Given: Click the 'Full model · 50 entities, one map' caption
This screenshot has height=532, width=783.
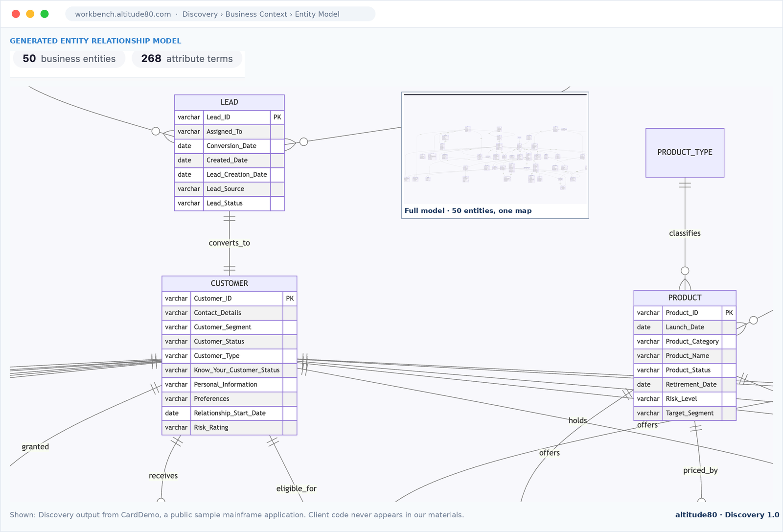Looking at the screenshot, I should (468, 211).
